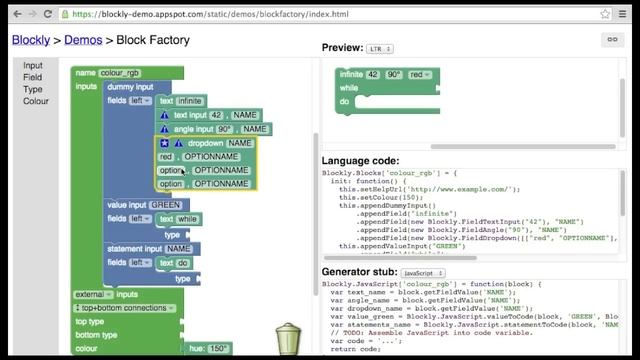Edit the statement input NAME field
The image size is (640, 360).
click(x=179, y=249)
